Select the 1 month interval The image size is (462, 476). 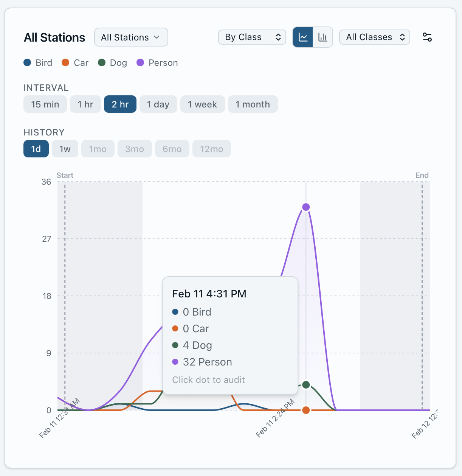(x=253, y=104)
